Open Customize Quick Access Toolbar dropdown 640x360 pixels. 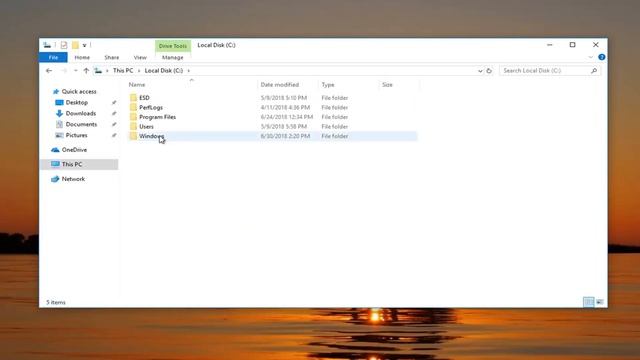click(84, 45)
